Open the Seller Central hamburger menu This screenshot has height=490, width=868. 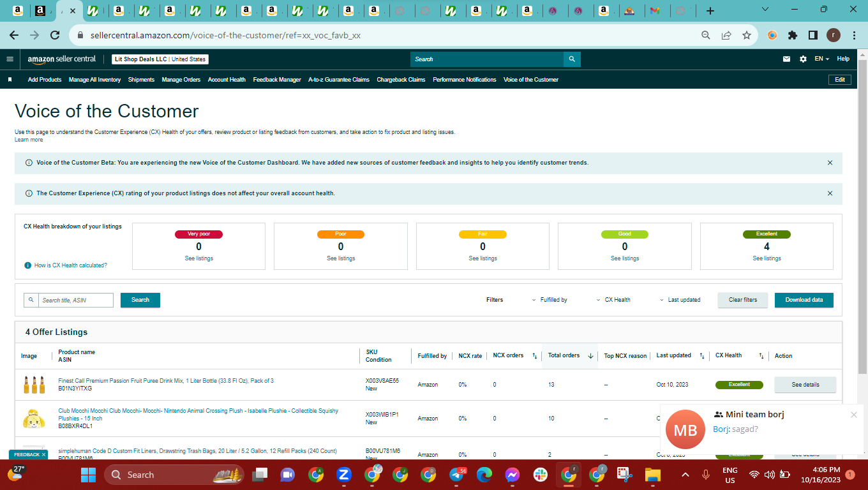[x=10, y=59]
